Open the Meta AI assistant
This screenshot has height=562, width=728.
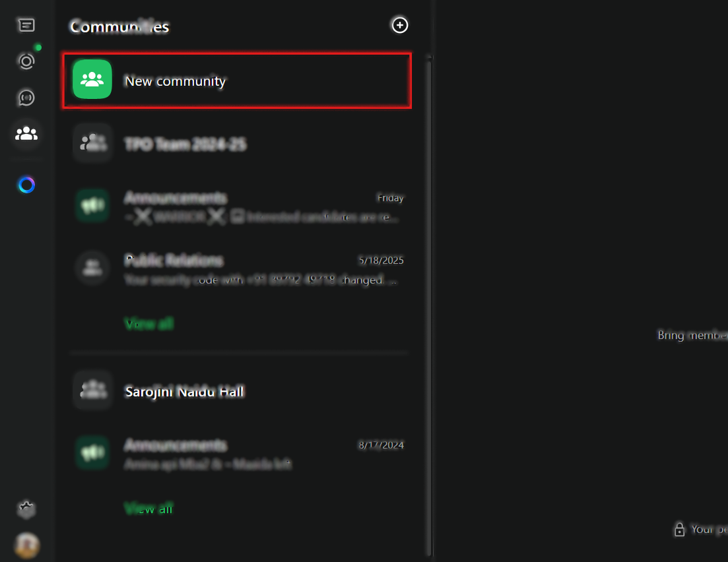[x=26, y=185]
